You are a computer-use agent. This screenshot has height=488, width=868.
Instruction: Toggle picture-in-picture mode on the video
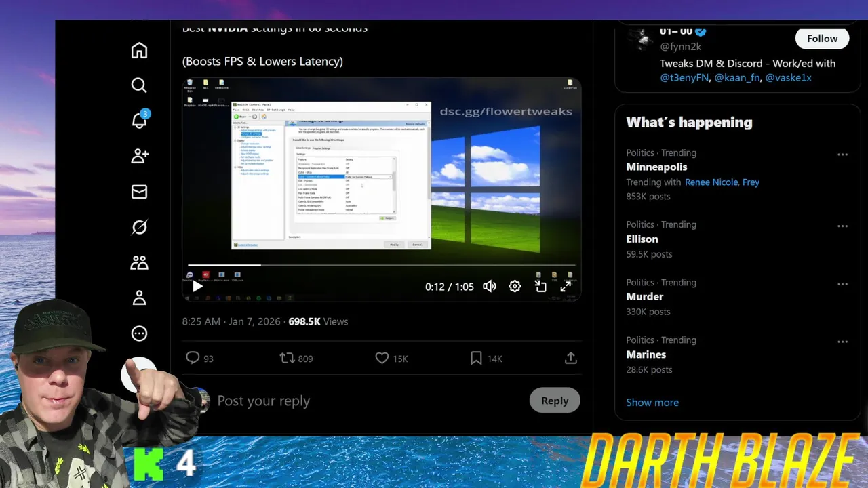click(x=540, y=287)
